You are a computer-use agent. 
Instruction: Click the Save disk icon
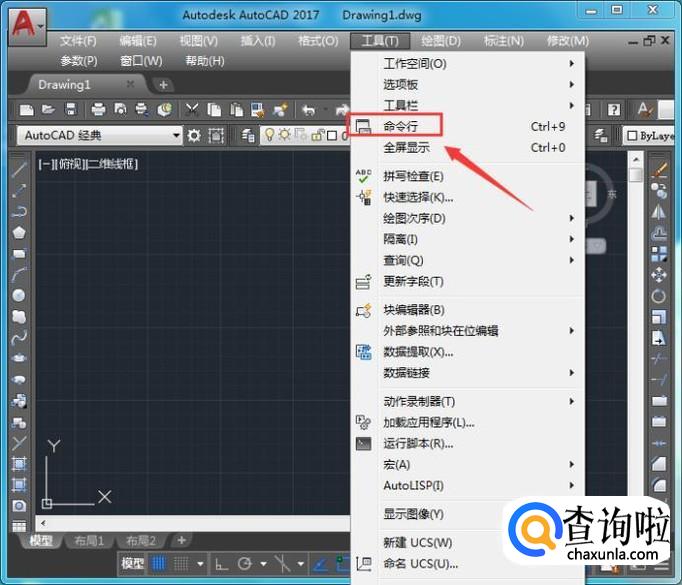tap(71, 110)
